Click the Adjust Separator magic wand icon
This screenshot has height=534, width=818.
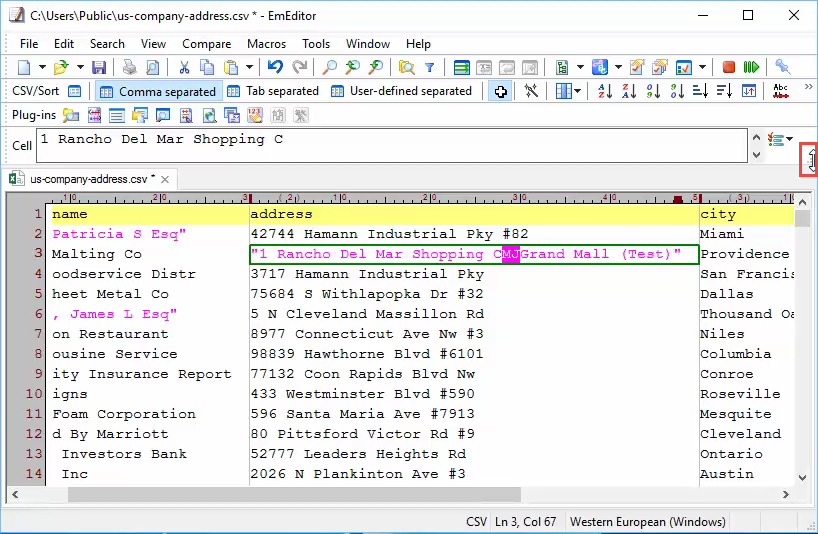point(531,91)
